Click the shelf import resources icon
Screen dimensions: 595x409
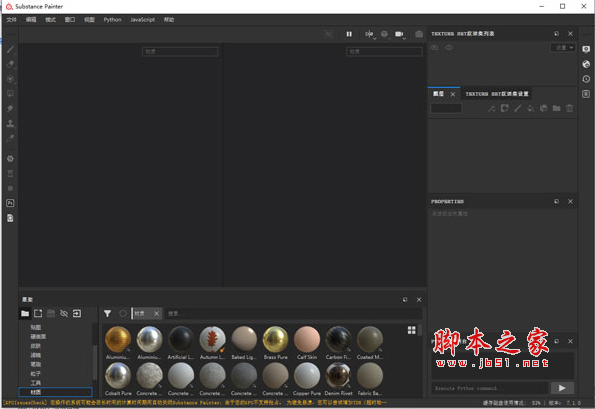coord(77,313)
